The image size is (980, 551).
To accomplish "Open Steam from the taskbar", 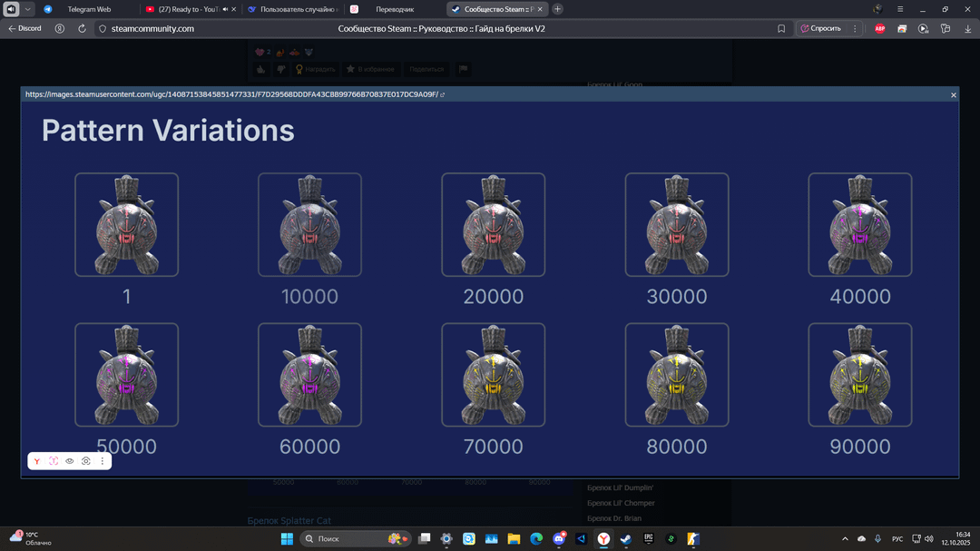I will pos(625,538).
